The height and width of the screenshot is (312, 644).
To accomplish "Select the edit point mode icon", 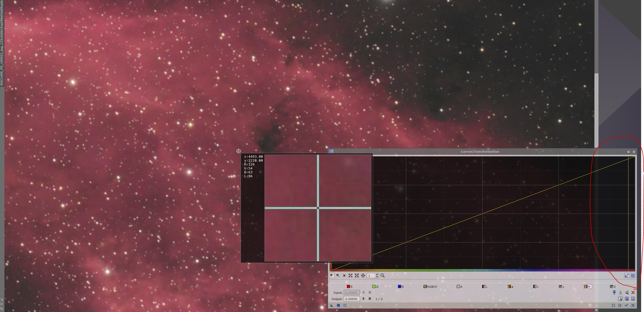I will (x=332, y=276).
